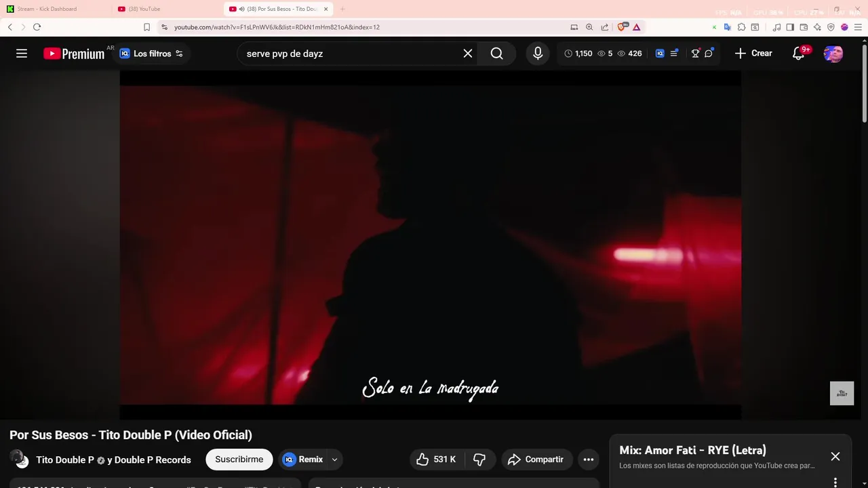
Task: Open a new browser tab
Action: [342, 9]
